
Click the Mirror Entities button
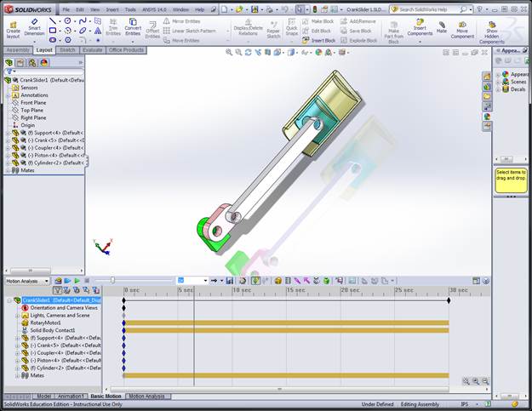184,20
